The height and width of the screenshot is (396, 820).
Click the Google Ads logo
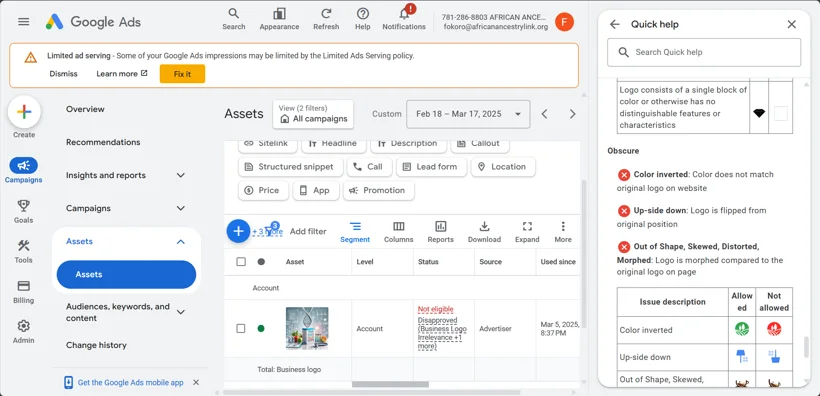click(x=93, y=21)
